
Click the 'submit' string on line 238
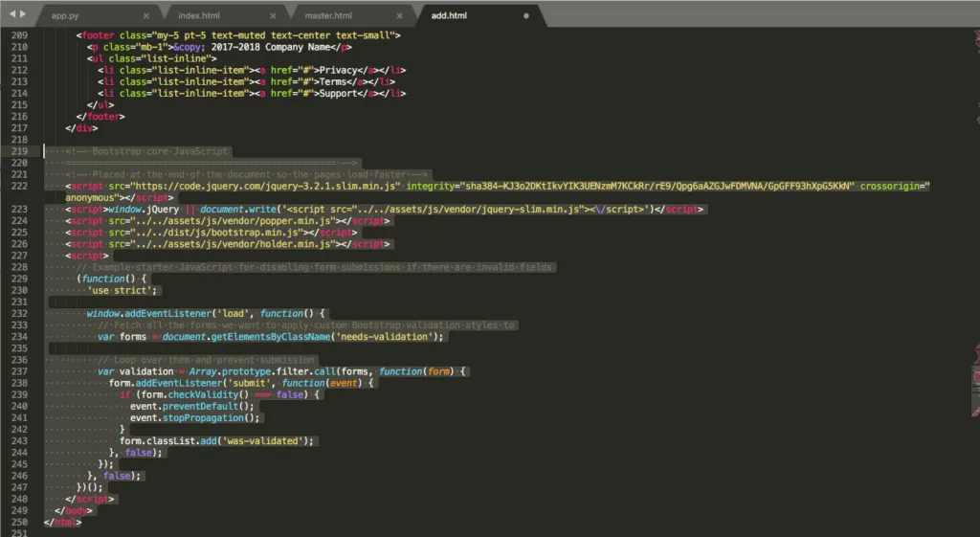pos(252,383)
